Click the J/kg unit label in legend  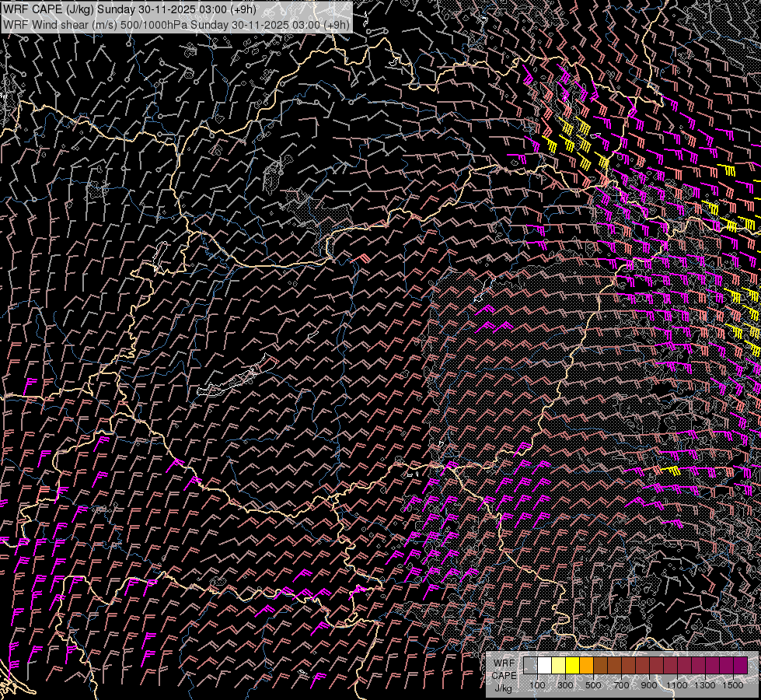504,688
